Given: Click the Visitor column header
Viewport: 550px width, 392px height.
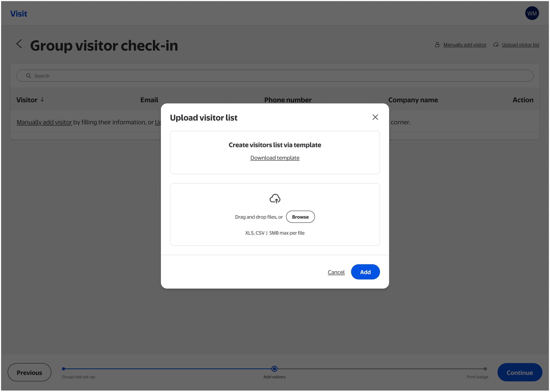Looking at the screenshot, I should (x=27, y=100).
